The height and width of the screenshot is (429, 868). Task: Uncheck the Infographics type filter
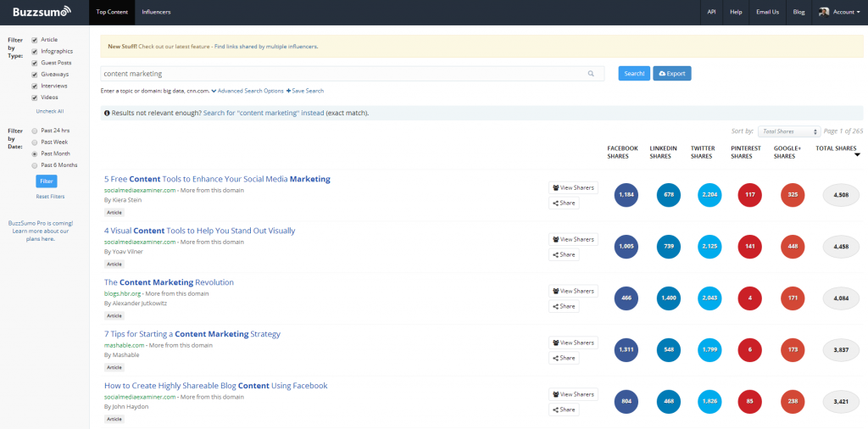(x=35, y=52)
